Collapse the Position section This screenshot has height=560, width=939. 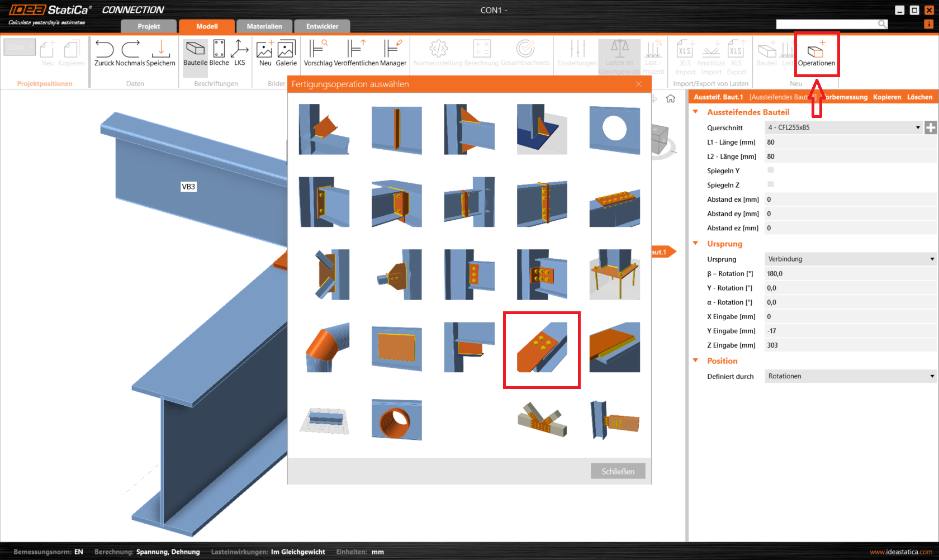(696, 360)
